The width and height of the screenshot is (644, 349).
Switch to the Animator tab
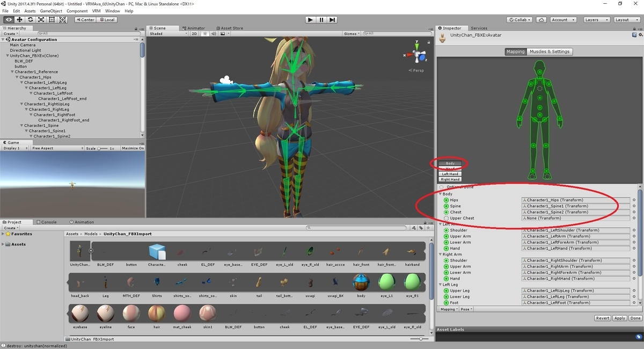coord(194,28)
